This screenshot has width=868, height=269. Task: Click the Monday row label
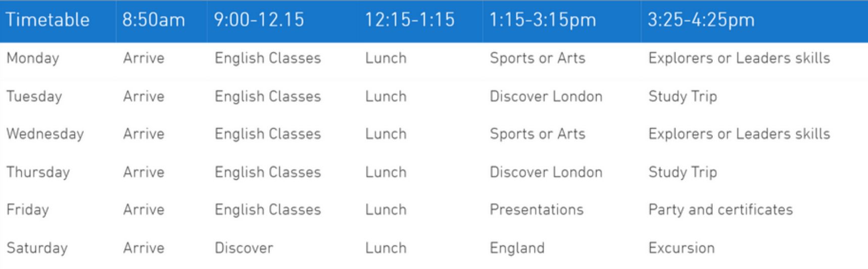[x=33, y=58]
